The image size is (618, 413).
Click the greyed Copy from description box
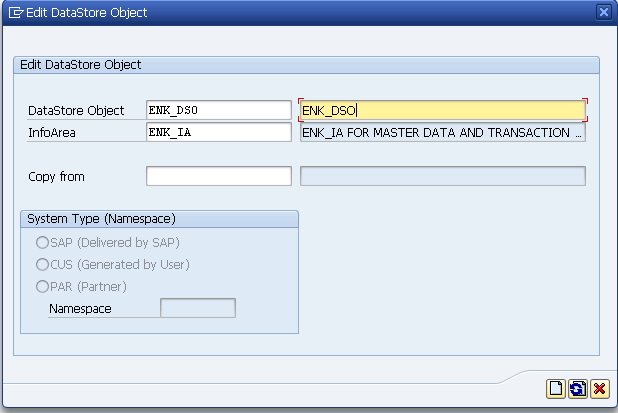coord(443,176)
